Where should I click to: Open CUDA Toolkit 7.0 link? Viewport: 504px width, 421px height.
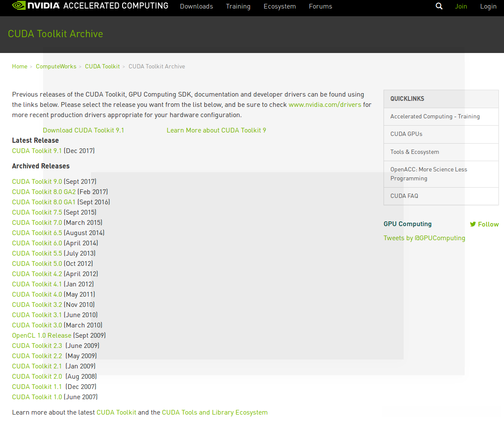pyautogui.click(x=37, y=223)
